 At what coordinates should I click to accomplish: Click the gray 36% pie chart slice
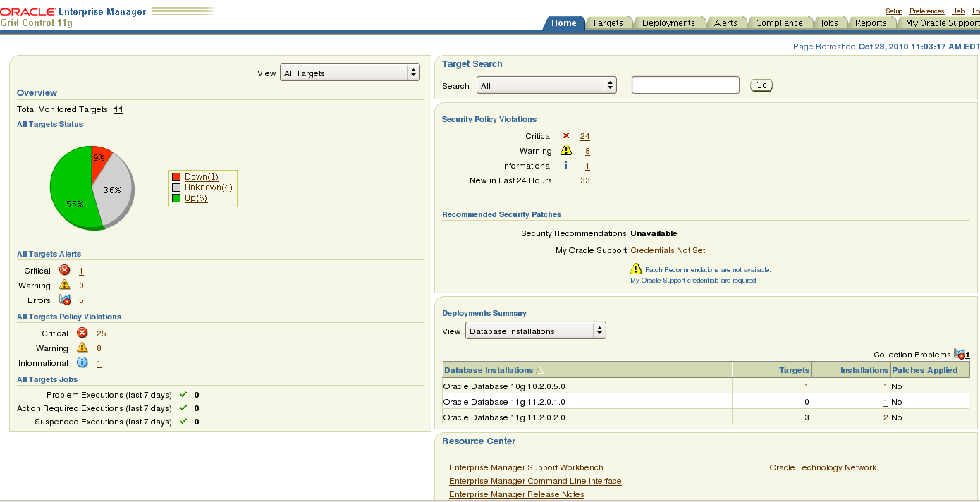coord(115,190)
